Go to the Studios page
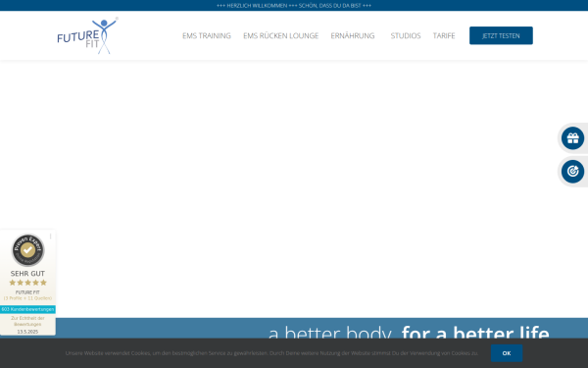Viewport: 588px width, 368px height. point(406,35)
